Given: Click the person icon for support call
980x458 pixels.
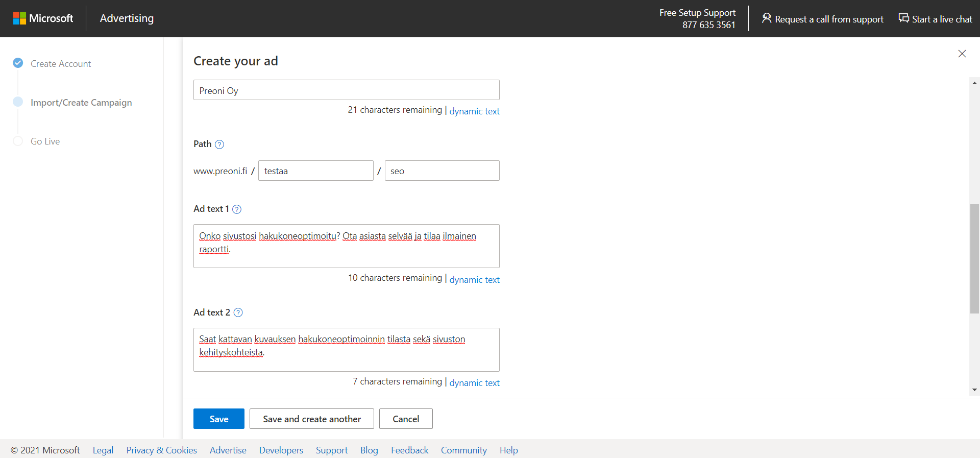Looking at the screenshot, I should (766, 18).
